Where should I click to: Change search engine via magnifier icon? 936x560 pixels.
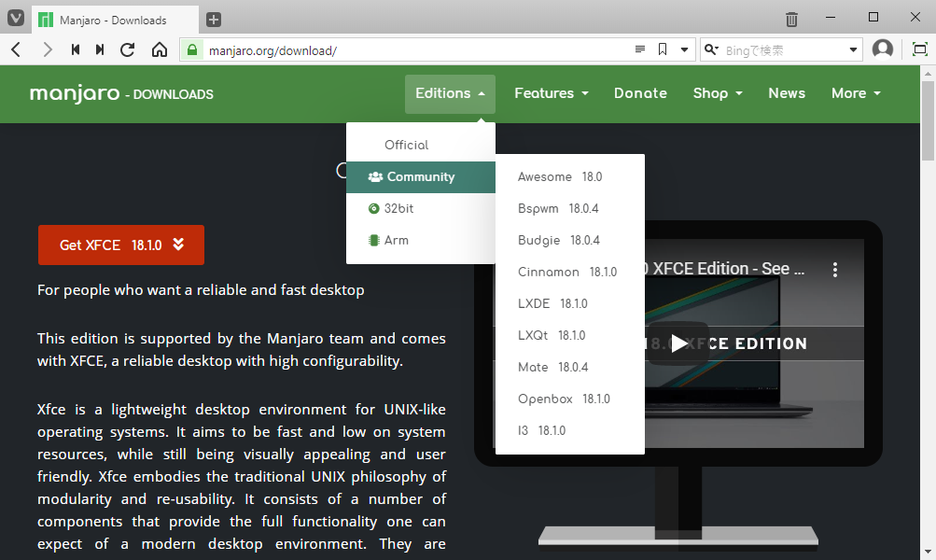point(711,49)
